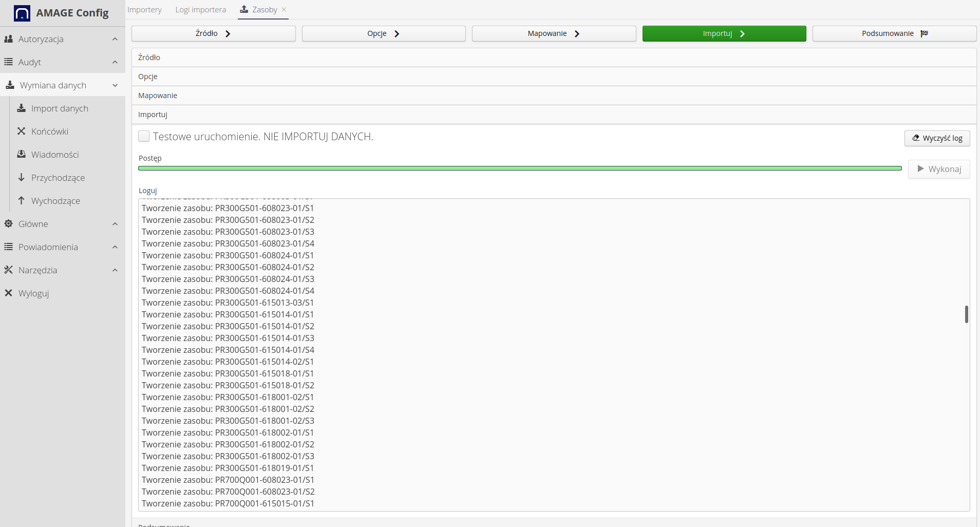Click the Wiadomości inbox icon

coord(21,154)
